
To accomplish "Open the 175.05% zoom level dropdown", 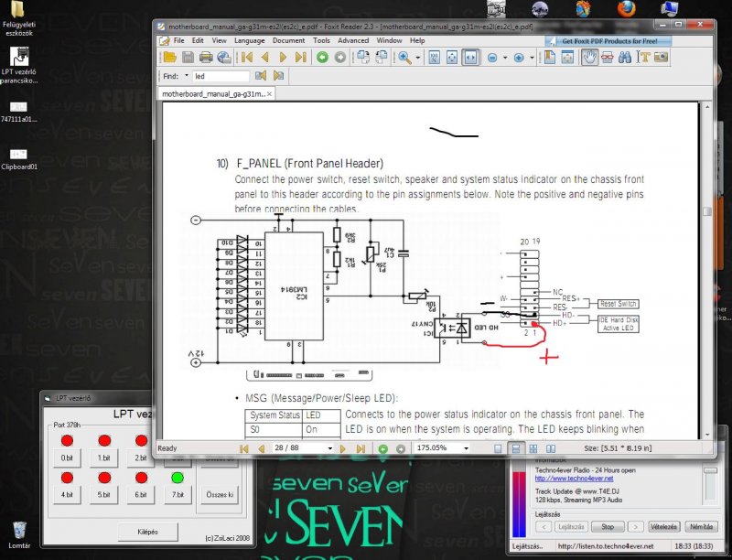I will (x=466, y=448).
